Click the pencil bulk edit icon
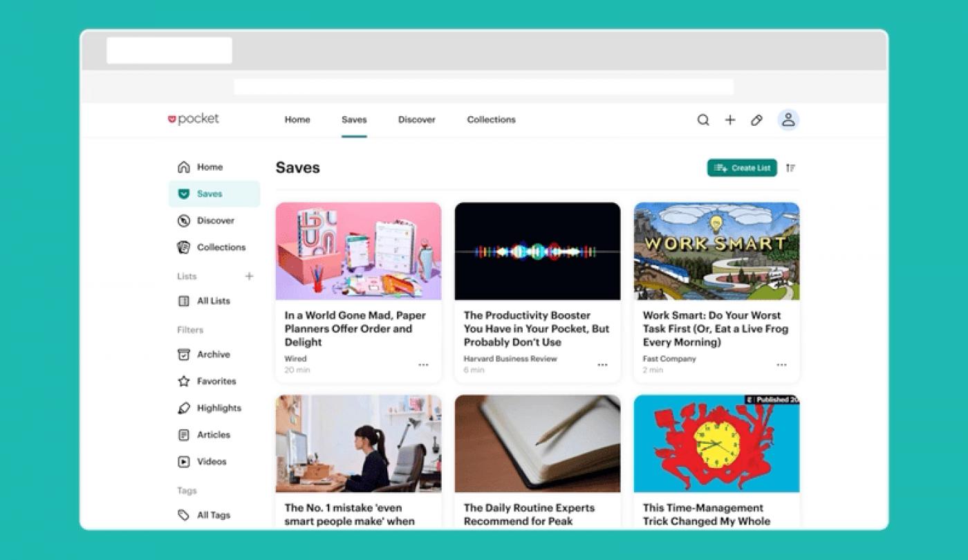 pos(756,120)
